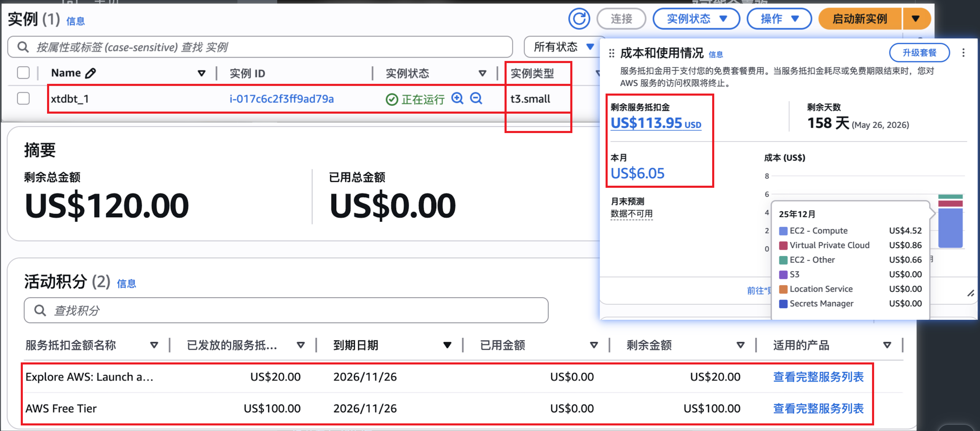980x431 pixels.
Task: Expand the launch instance arrow next to 启动新实例
Action: click(x=916, y=18)
